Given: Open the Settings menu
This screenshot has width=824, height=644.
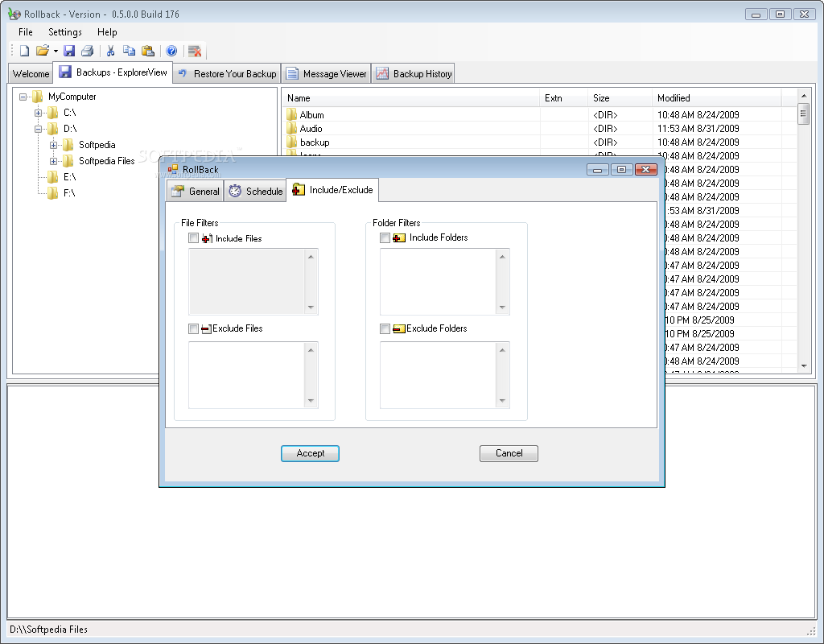Looking at the screenshot, I should [65, 32].
